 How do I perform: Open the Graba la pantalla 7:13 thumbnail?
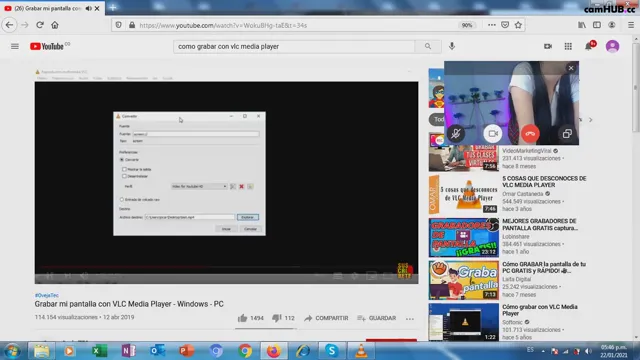[464, 280]
